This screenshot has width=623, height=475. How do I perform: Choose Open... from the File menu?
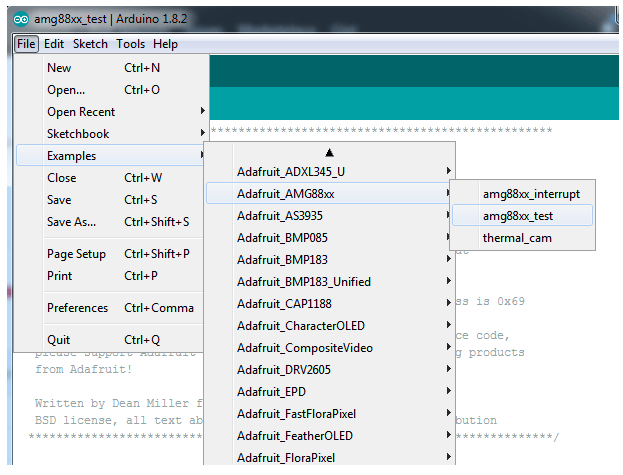(x=110, y=90)
